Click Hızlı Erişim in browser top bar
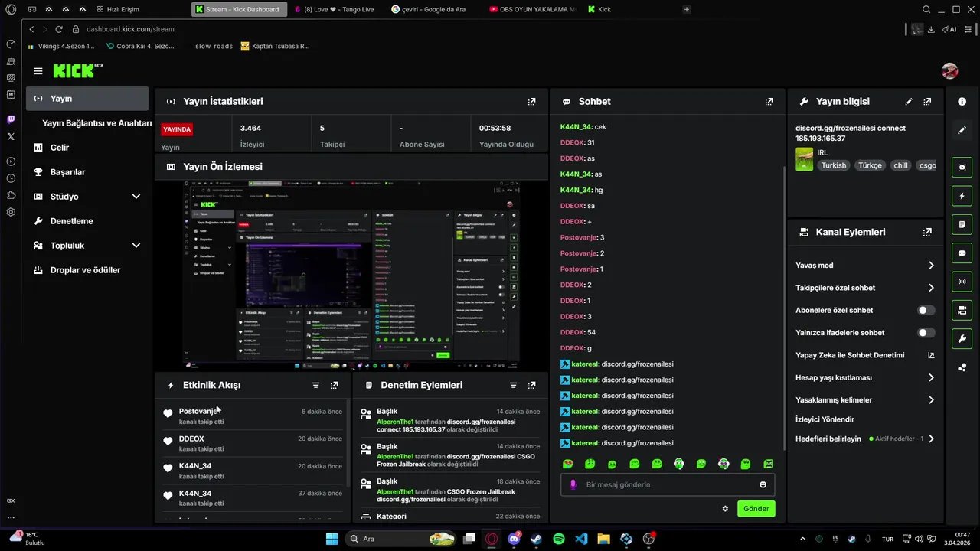Viewport: 980px width, 551px height. click(117, 9)
